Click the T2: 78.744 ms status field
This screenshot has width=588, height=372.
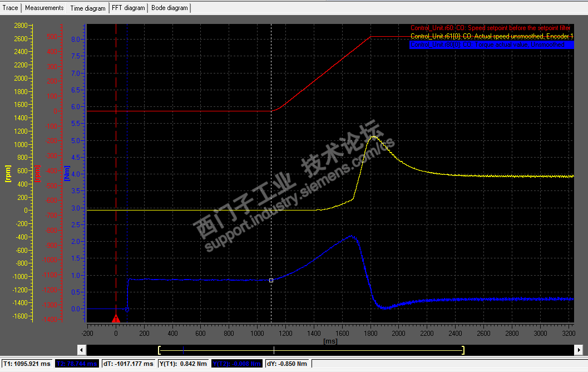coord(77,364)
